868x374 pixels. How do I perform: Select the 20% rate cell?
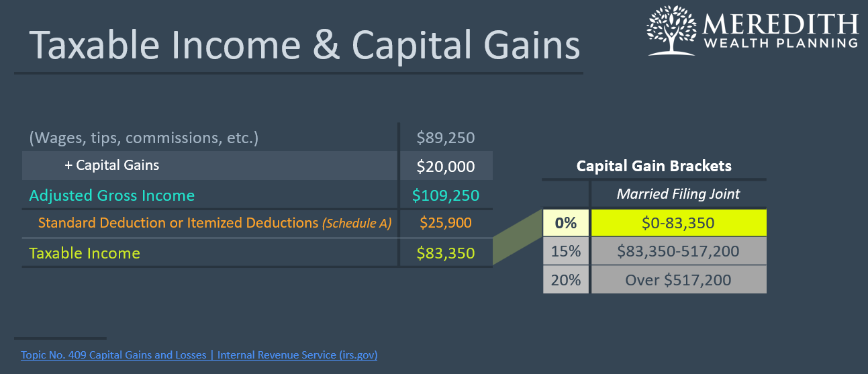[566, 280]
